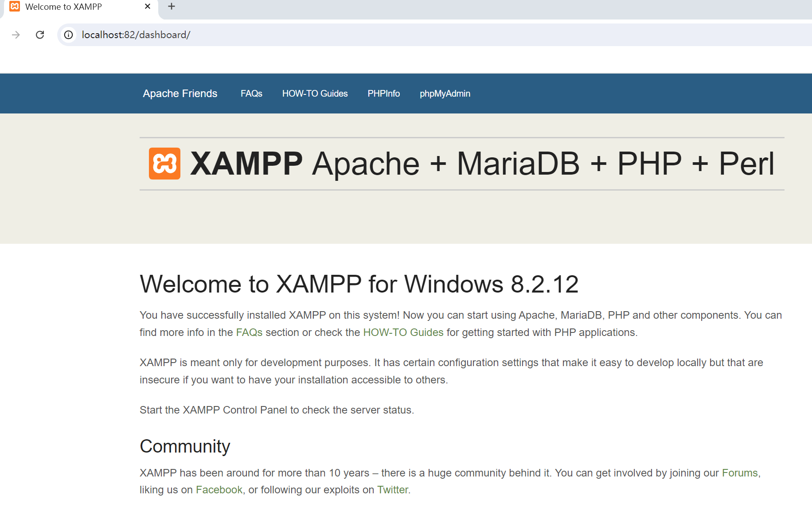
Task: Click the XAMPP Apache + MariaDB banner title
Action: [482, 164]
